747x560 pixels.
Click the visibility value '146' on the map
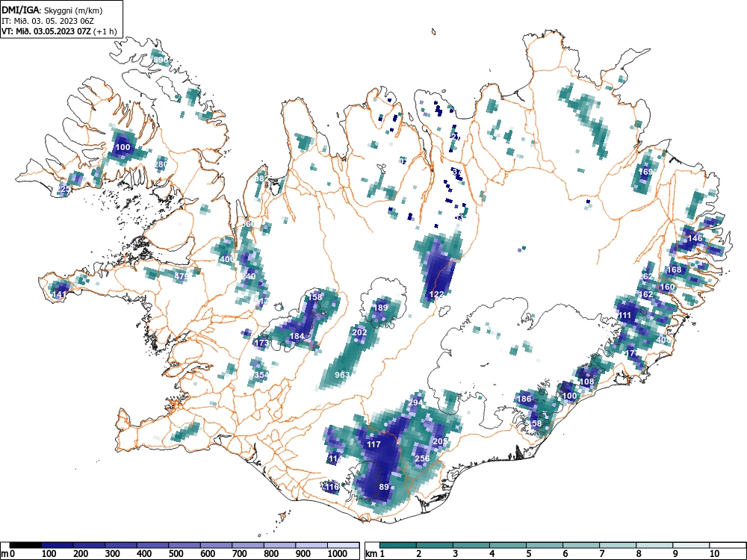pos(695,238)
